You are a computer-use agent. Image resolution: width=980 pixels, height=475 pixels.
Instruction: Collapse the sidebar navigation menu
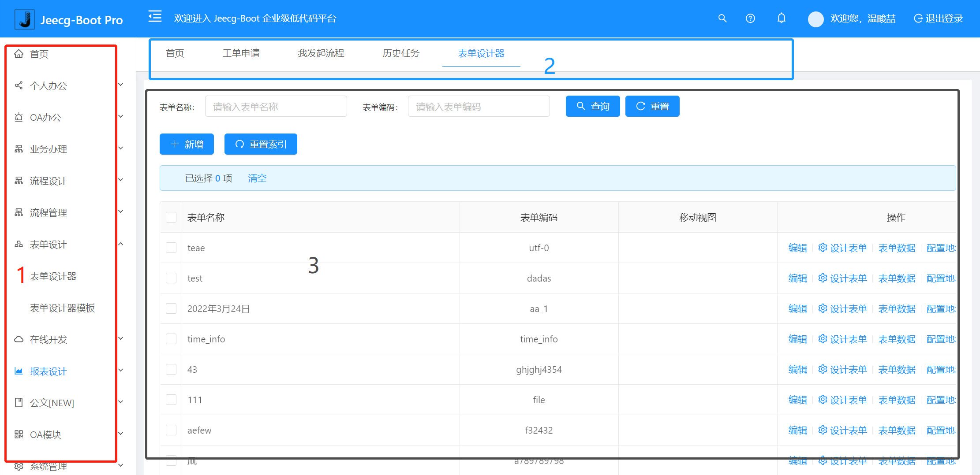coord(154,17)
